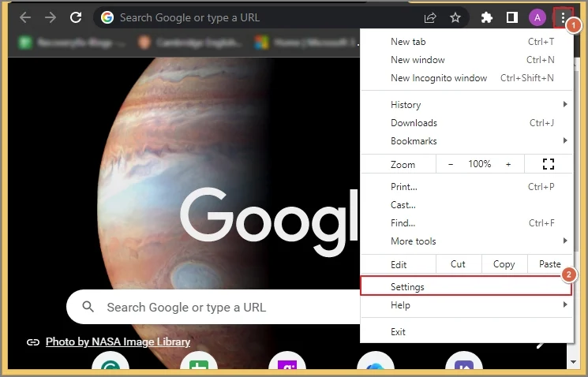This screenshot has height=377, width=588.
Task: Click the Ctrl+T shortcut text
Action: tap(541, 42)
